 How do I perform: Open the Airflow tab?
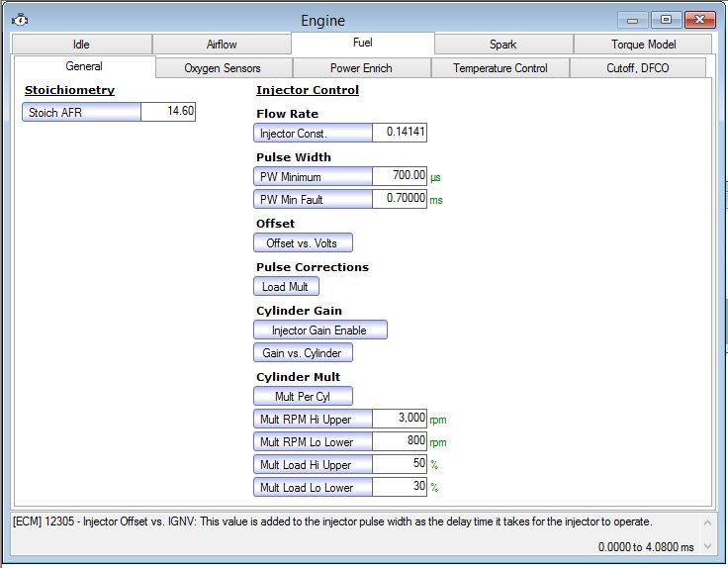222,45
